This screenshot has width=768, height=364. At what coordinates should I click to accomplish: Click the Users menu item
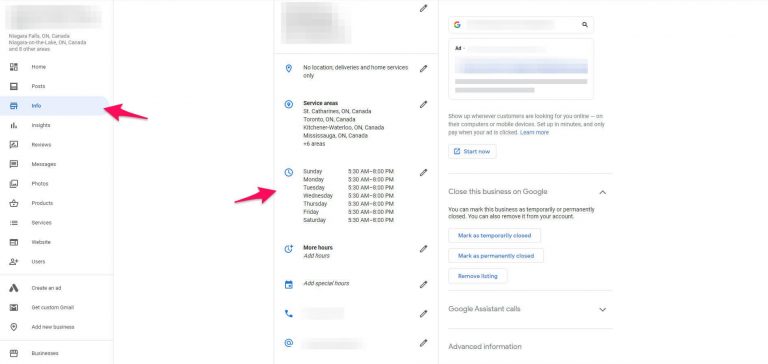pyautogui.click(x=56, y=262)
